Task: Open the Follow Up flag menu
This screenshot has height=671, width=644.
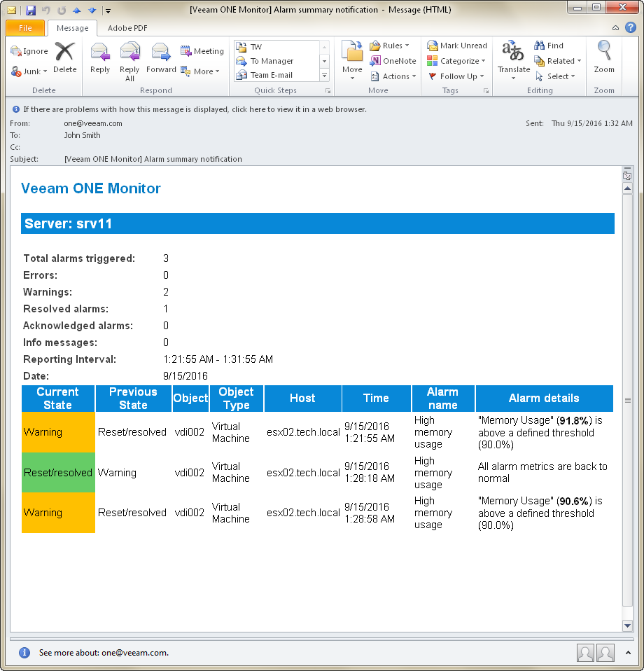Action: tap(456, 76)
